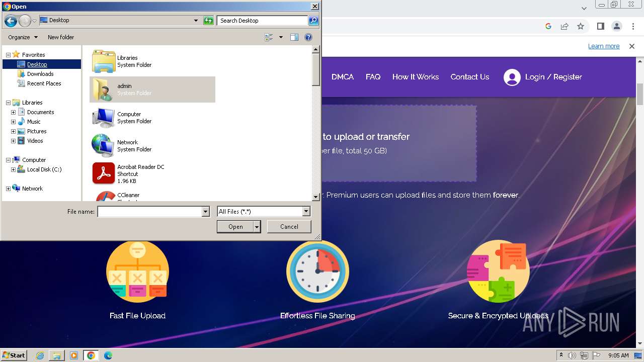Click the web page vertical scrollbar thumb
The height and width of the screenshot is (362, 644).
[640, 94]
